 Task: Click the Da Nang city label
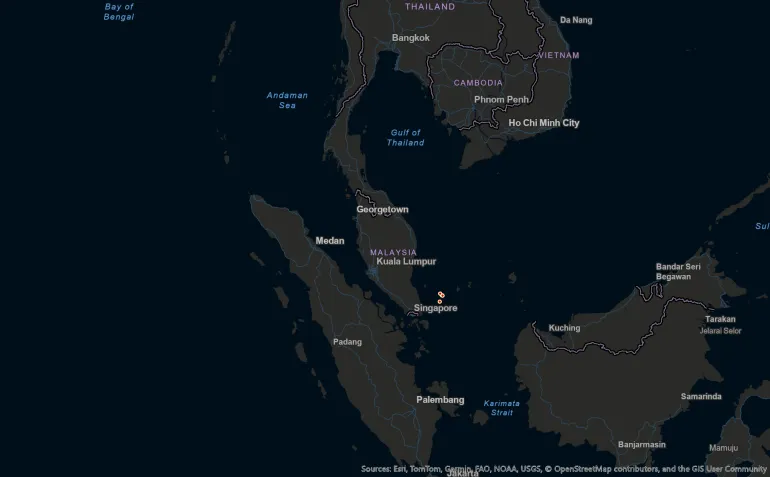coord(576,20)
